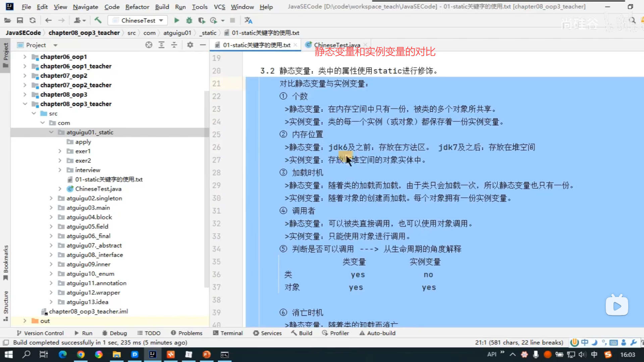Click the Select Opened File target icon
The width and height of the screenshot is (644, 362).
[x=149, y=45]
